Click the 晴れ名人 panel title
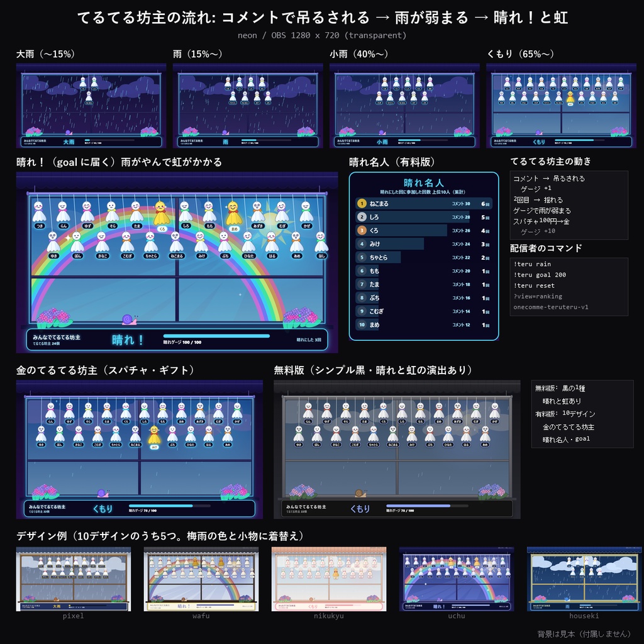The image size is (644, 644). click(x=423, y=183)
